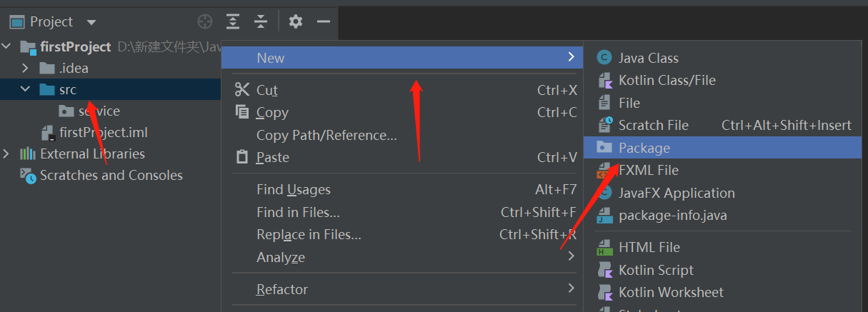This screenshot has width=868, height=312.
Task: Click Find in Files menu entry
Action: [x=298, y=212]
